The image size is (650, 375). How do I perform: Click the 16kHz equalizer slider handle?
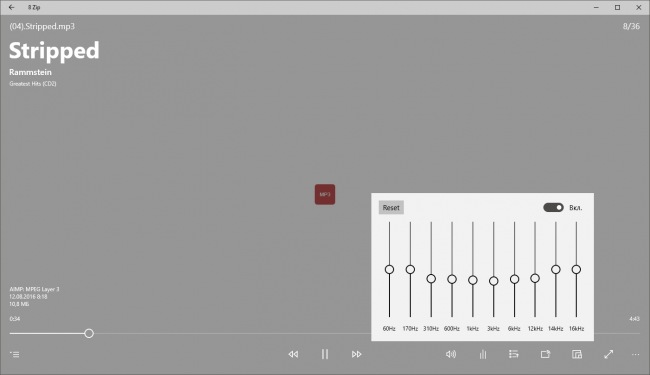click(x=576, y=269)
